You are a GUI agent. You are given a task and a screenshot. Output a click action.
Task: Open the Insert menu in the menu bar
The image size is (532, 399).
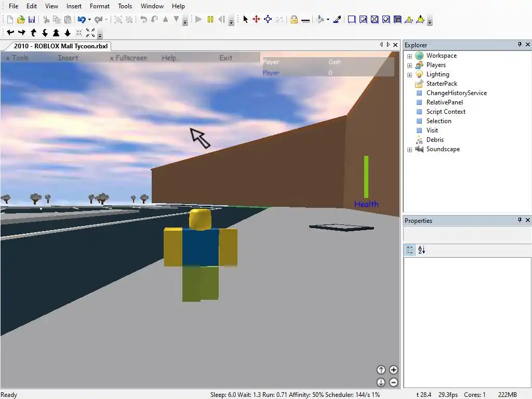pyautogui.click(x=74, y=6)
